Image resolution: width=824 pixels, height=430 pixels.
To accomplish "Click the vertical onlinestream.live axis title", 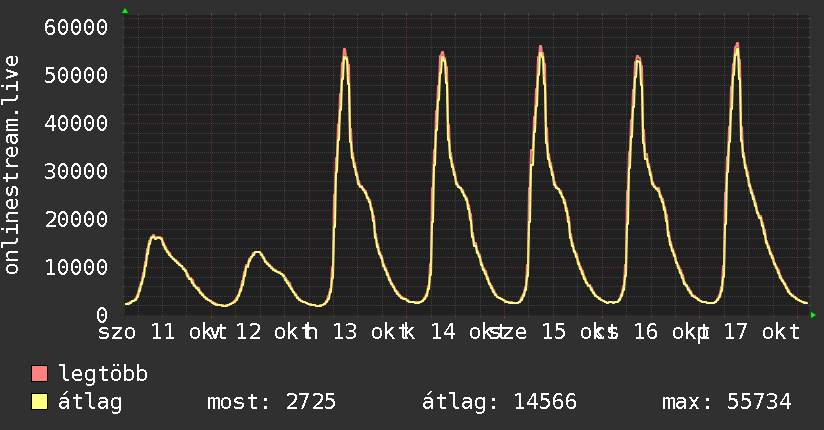I will pos(11,165).
